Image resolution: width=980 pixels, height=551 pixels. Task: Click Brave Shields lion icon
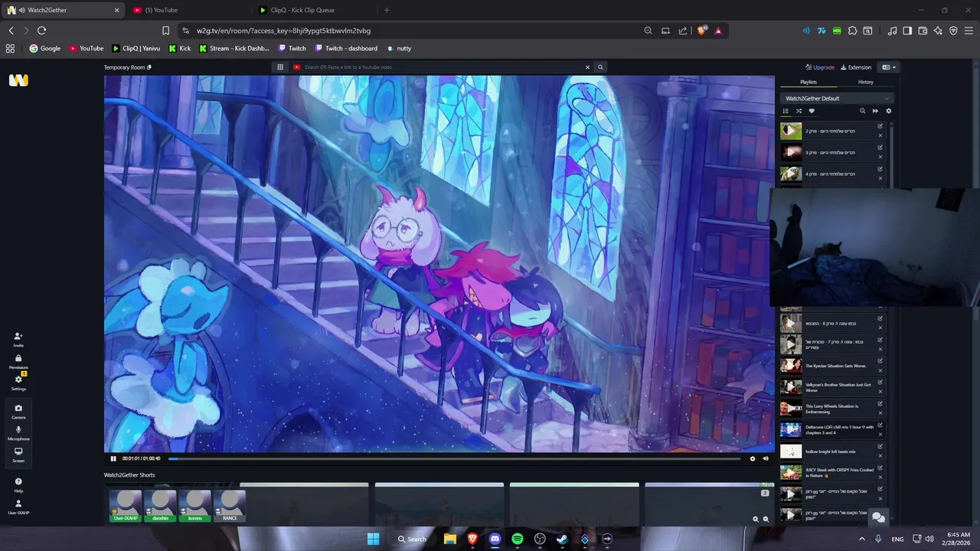pos(701,31)
